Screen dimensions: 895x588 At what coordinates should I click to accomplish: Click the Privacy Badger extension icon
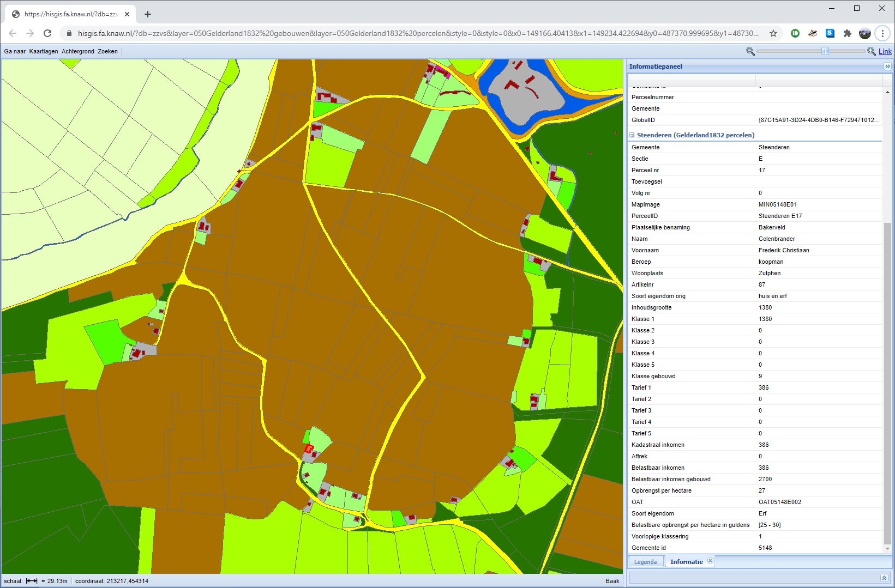pos(813,33)
